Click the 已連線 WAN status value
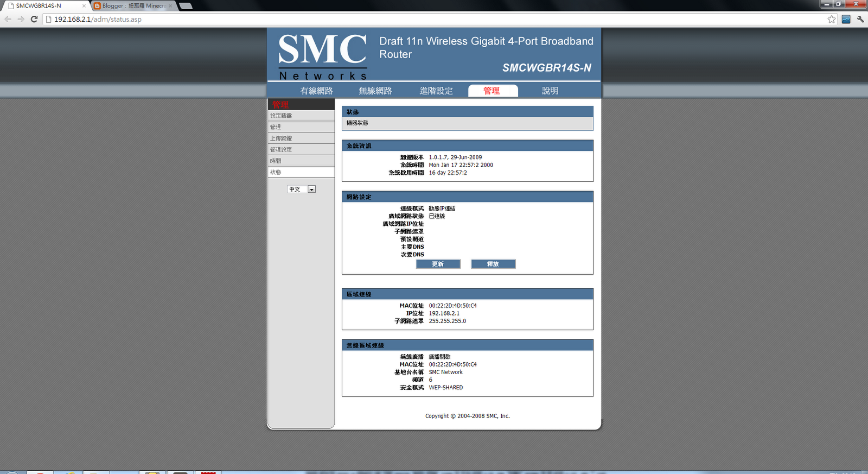The height and width of the screenshot is (474, 868). pos(437,216)
